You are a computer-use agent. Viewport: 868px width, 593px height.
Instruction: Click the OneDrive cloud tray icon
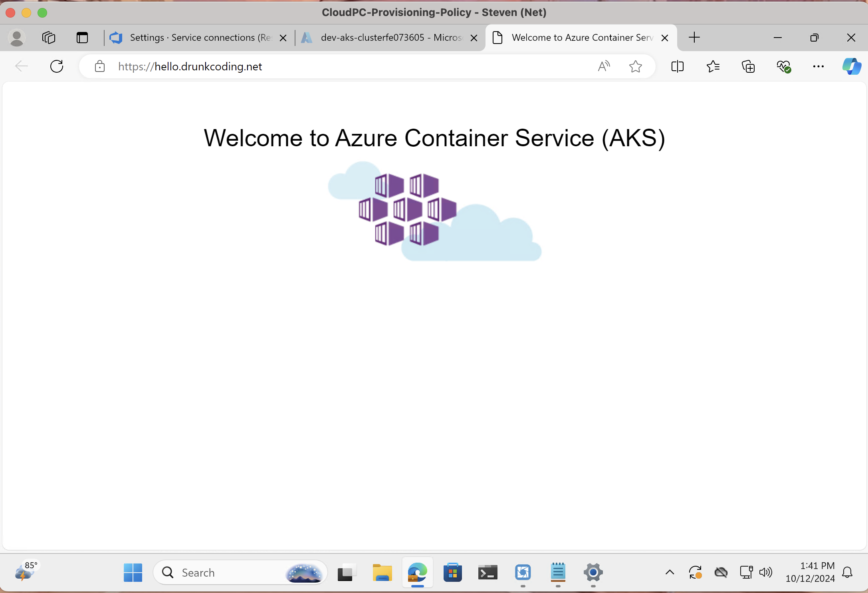tap(721, 573)
